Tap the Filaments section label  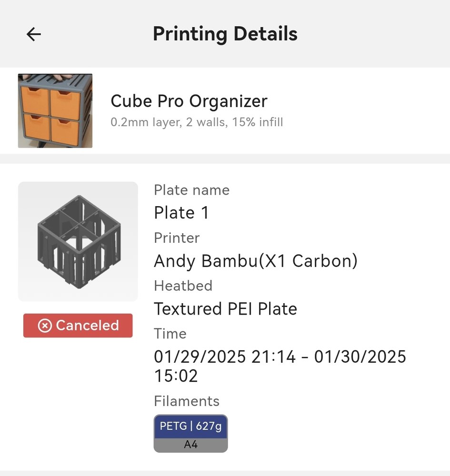coord(187,401)
